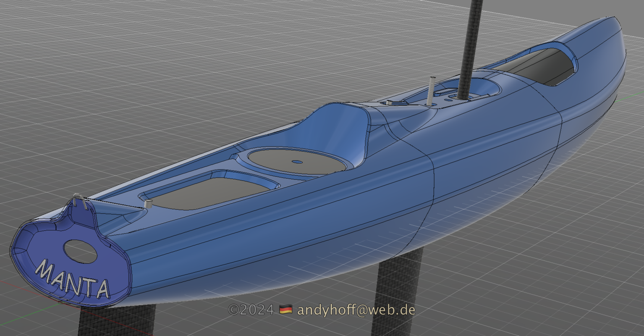Select the carbon keel fin below the hull
Screen dimensions: 644x336
point(399,290)
